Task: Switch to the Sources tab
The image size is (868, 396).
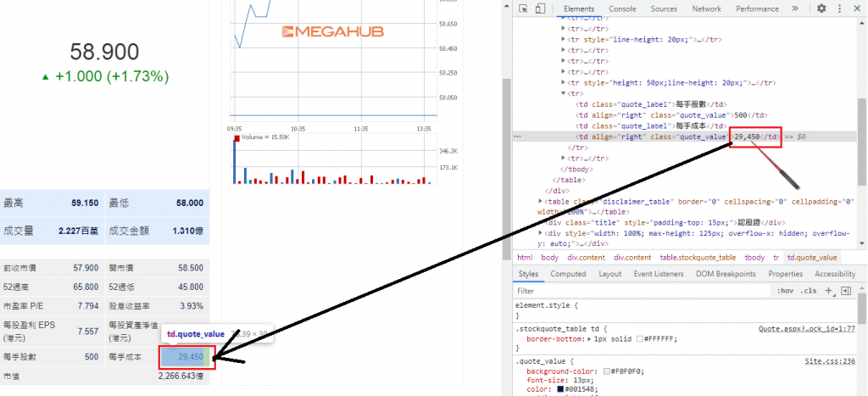Action: click(664, 8)
